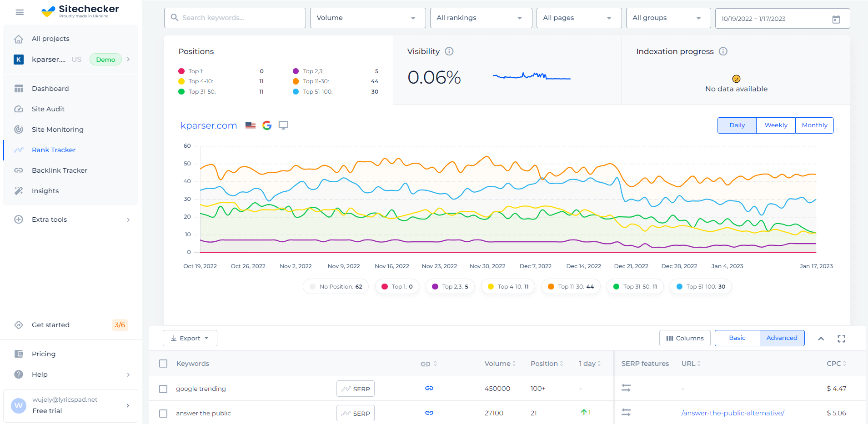Click SERP button for answer the public
Image resolution: width=868 pixels, height=424 pixels.
[356, 414]
